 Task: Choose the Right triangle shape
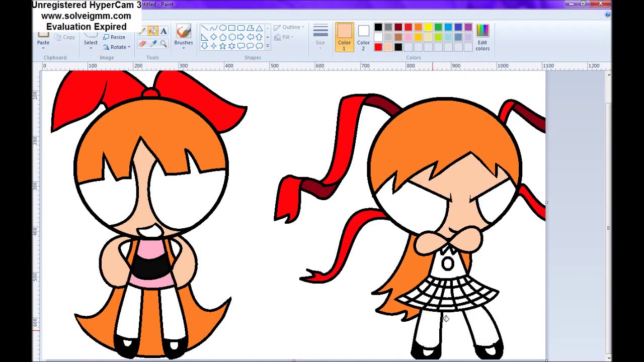coord(205,37)
